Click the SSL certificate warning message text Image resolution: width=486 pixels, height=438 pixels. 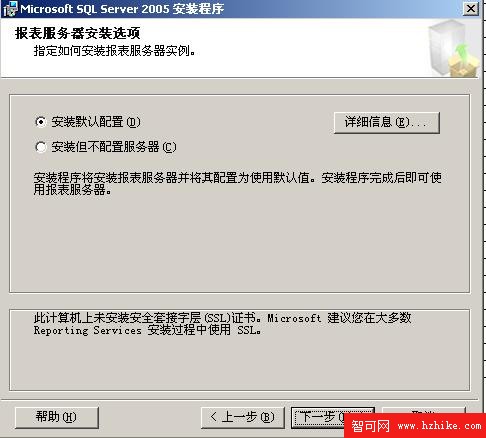(x=223, y=324)
